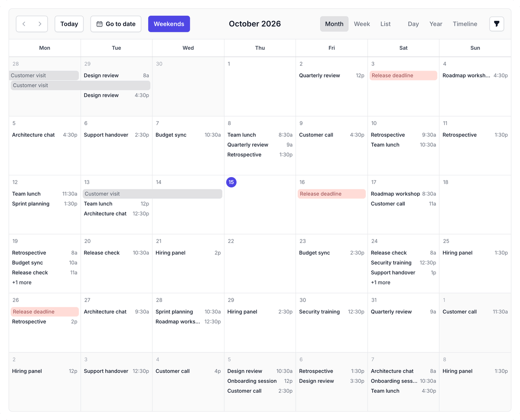The height and width of the screenshot is (420, 520).
Task: Switch to Timeline view
Action: coord(465,24)
